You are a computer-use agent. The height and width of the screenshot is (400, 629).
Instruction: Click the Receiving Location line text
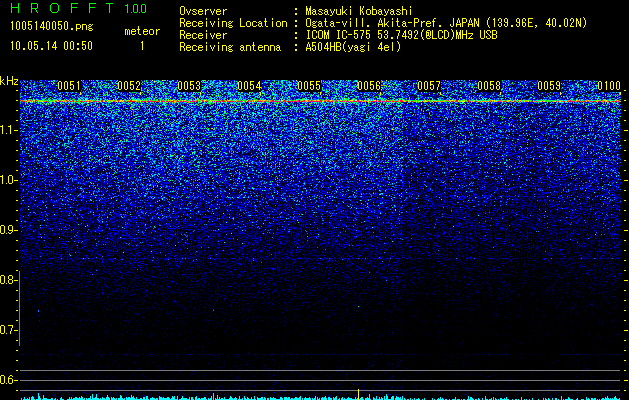[x=383, y=23]
